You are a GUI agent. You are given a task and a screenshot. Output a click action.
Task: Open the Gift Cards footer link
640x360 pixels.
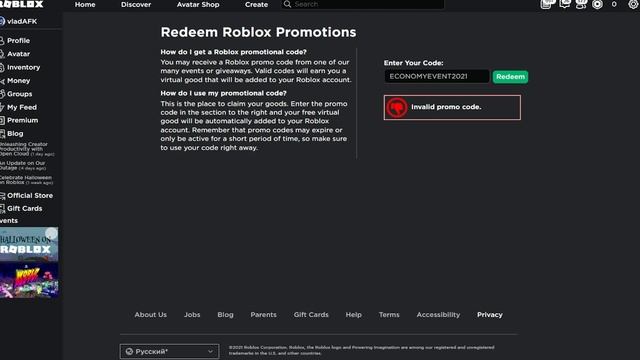(x=311, y=315)
